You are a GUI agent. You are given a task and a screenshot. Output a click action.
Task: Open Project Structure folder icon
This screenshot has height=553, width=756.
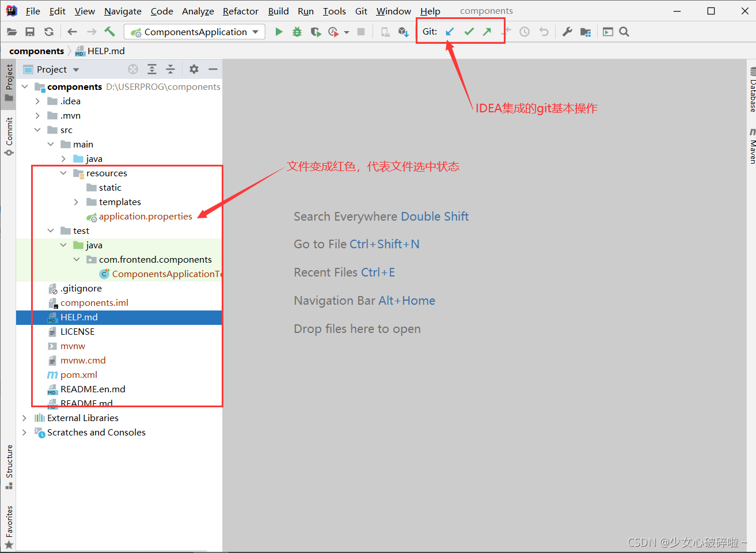(586, 32)
